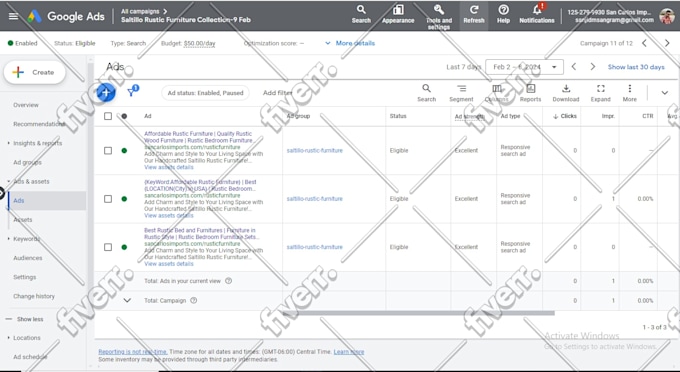The height and width of the screenshot is (372, 680).
Task: Open the More options menu
Action: (x=629, y=93)
